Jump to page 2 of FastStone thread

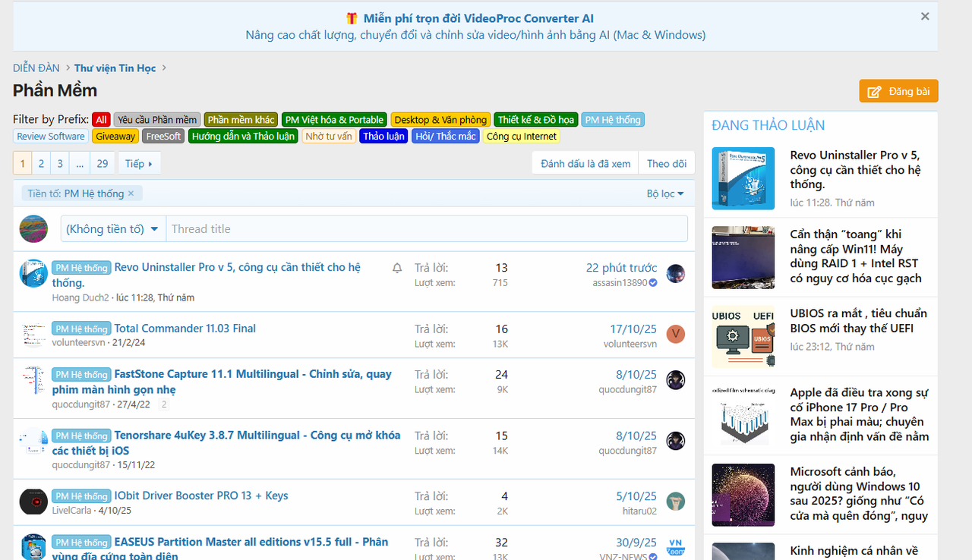coord(164,404)
